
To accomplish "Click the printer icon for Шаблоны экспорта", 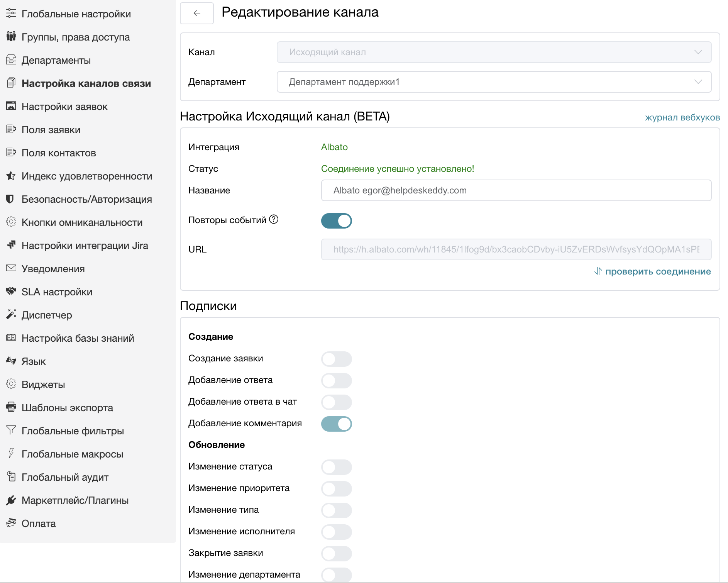I will click(x=11, y=407).
